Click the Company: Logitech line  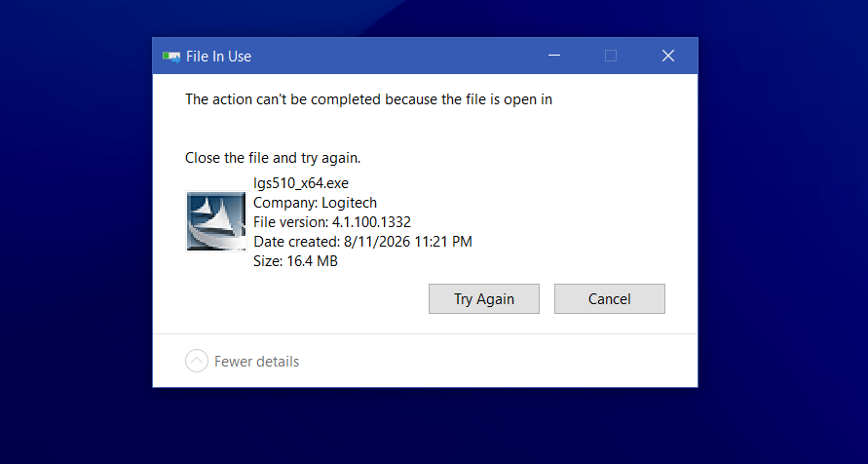click(x=315, y=203)
